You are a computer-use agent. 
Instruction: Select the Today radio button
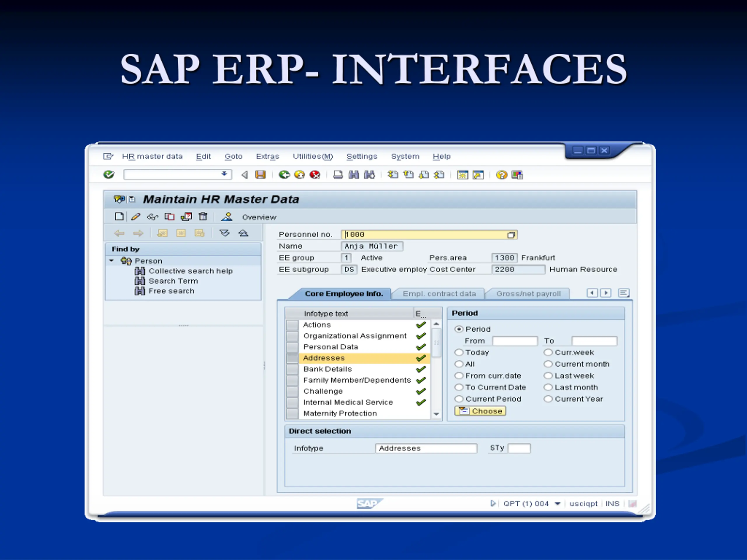(x=459, y=352)
